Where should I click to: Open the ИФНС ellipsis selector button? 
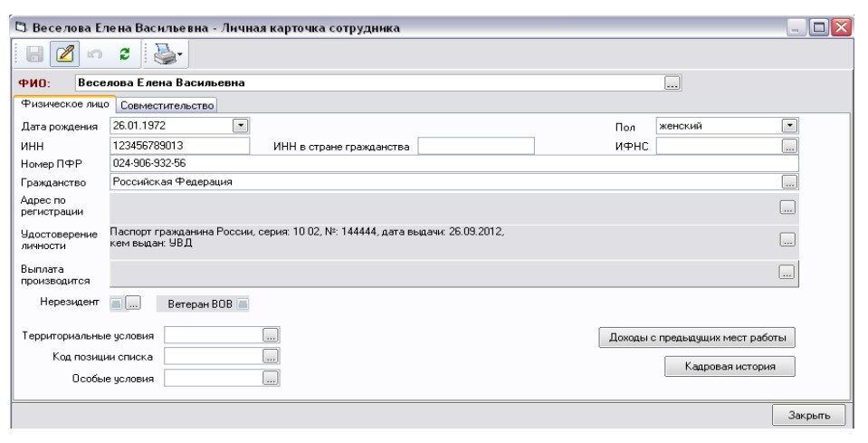click(x=789, y=146)
